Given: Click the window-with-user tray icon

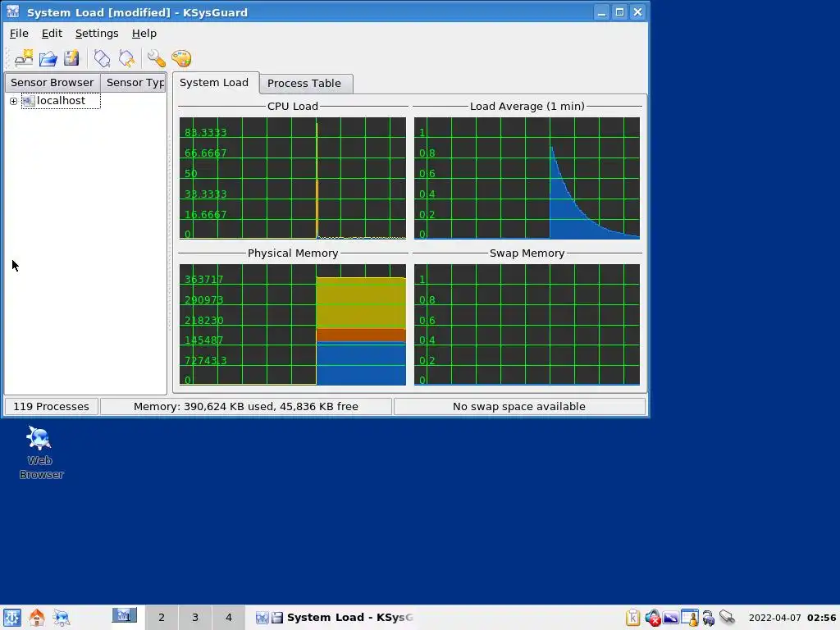Looking at the screenshot, I should (689, 618).
